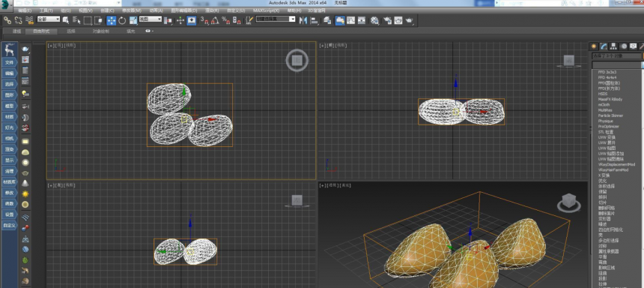Activate the Select and Scale tool
This screenshot has height=288, width=644.
133,20
